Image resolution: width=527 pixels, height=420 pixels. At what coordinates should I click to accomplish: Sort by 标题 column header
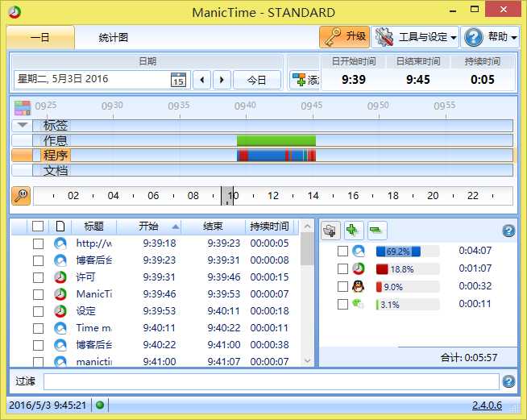click(x=93, y=226)
